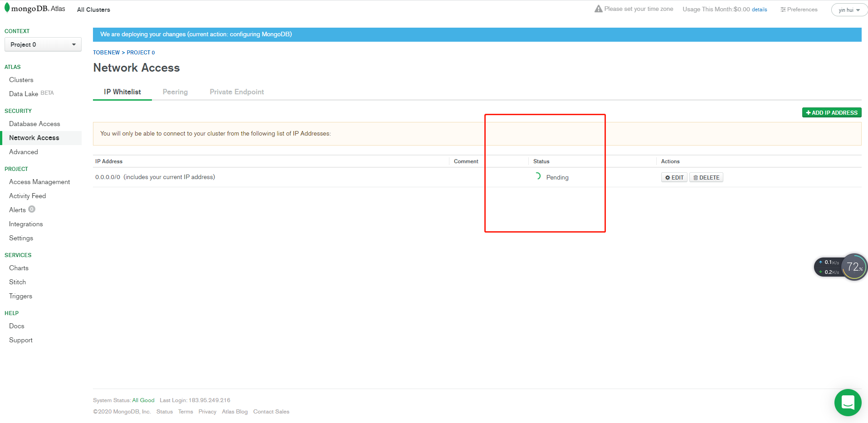868x423 pixels.
Task: Expand the yin hui user menu
Action: (x=849, y=10)
